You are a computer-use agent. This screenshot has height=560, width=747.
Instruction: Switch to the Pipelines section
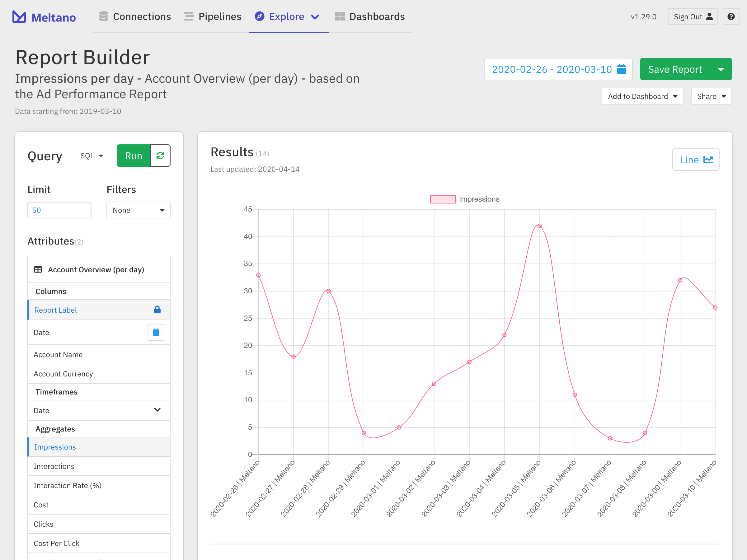pyautogui.click(x=220, y=16)
